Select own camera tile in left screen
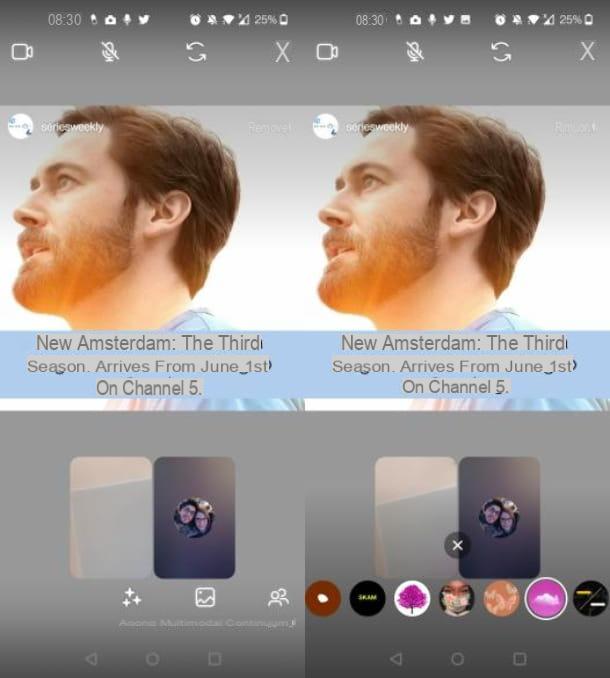The image size is (610, 678). 111,517
